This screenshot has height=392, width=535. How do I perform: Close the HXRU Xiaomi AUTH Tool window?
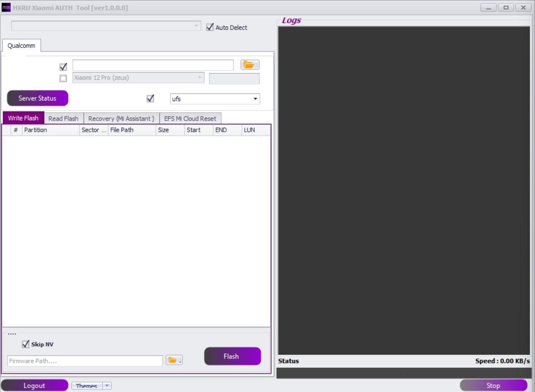click(x=523, y=8)
